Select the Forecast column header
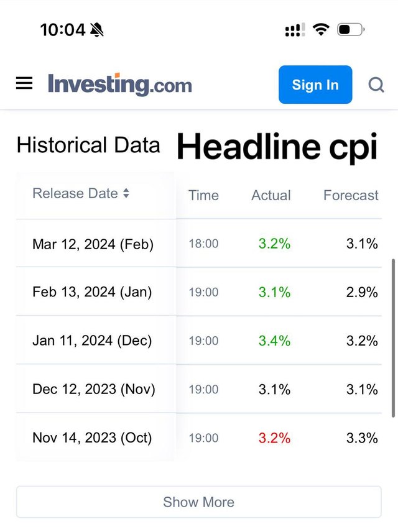 pyautogui.click(x=351, y=195)
